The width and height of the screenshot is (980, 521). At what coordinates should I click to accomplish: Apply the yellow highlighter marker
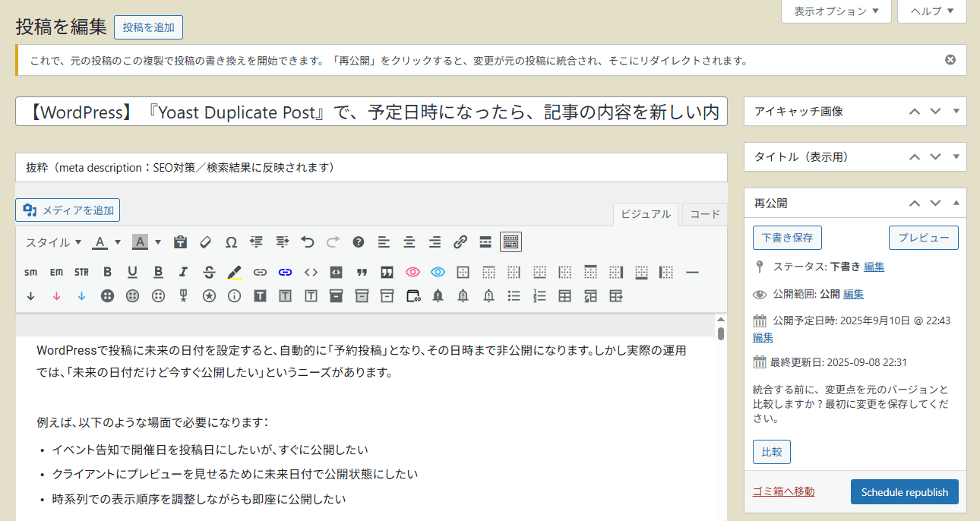[235, 272]
